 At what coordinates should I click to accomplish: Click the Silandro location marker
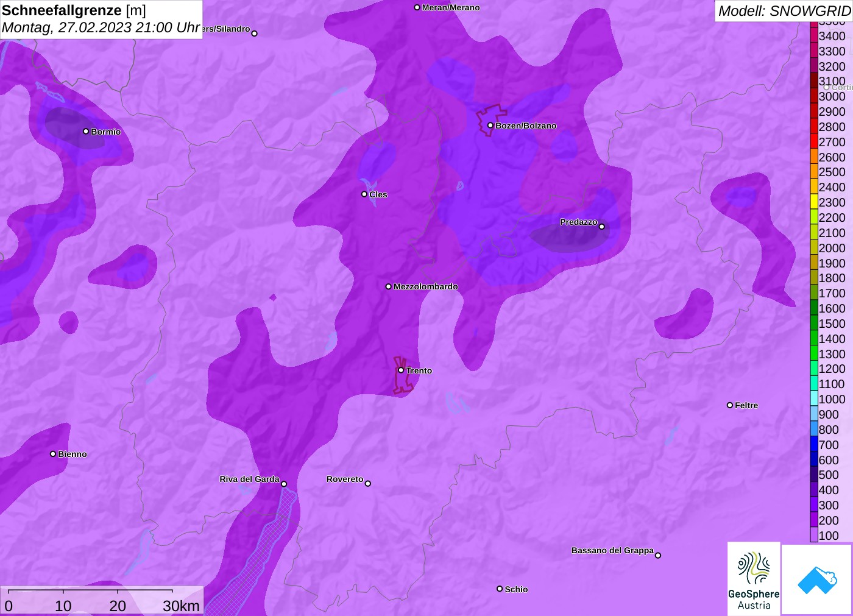tap(255, 34)
